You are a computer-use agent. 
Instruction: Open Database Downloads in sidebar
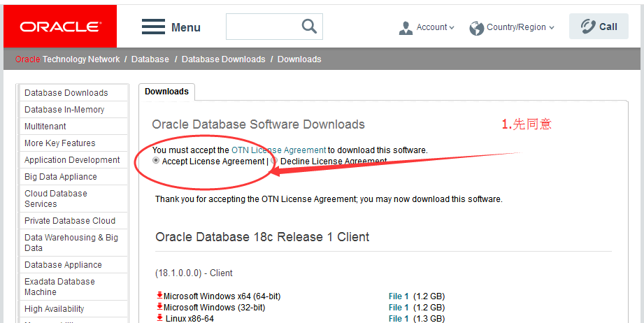coord(66,93)
